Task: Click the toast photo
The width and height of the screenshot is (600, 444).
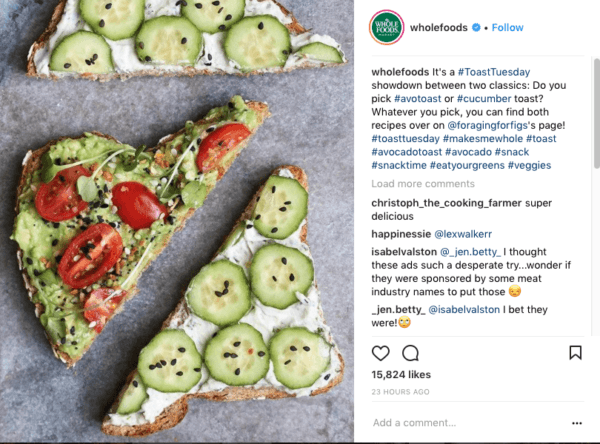Action: tap(177, 221)
